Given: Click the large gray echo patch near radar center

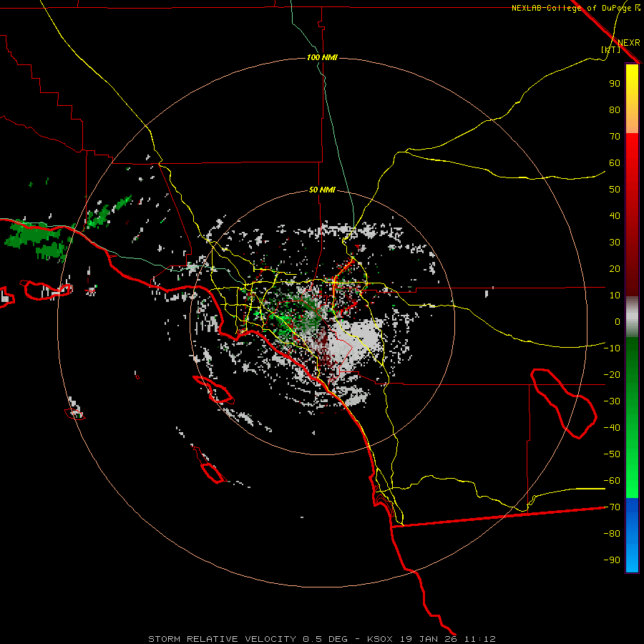Looking at the screenshot, I should pyautogui.click(x=354, y=343).
